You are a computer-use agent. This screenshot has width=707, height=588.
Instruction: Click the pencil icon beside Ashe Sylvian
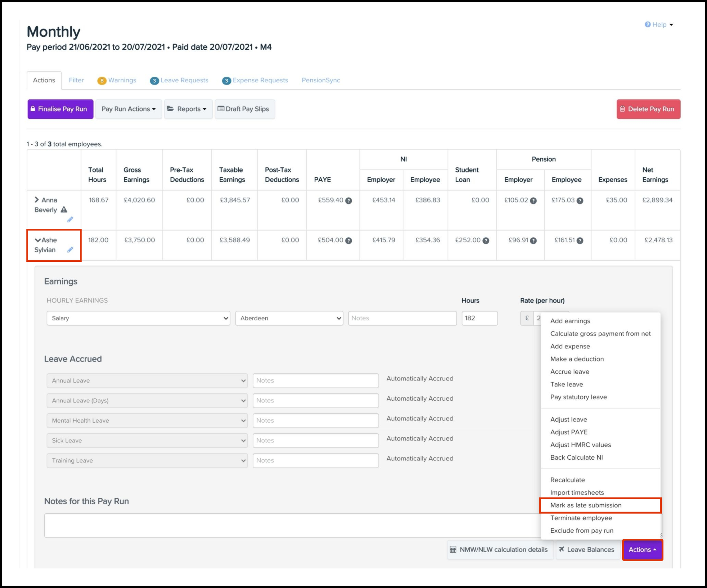tap(70, 250)
